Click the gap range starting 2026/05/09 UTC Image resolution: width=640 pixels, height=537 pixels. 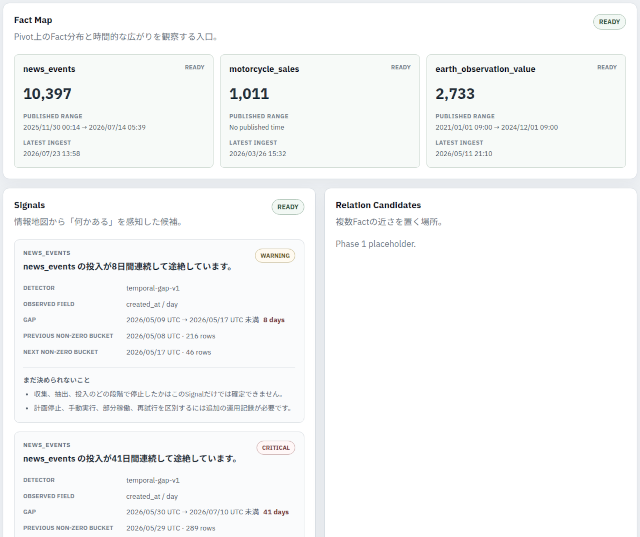point(193,320)
